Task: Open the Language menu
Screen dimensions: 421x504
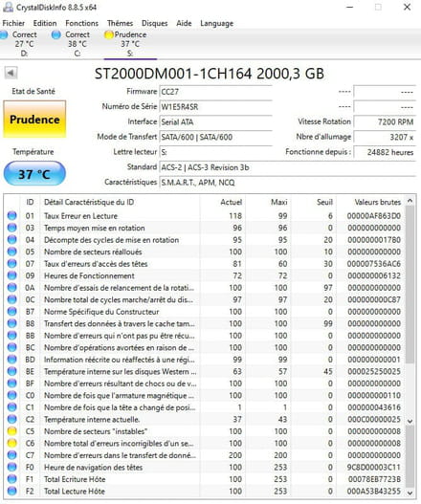Action: click(217, 23)
